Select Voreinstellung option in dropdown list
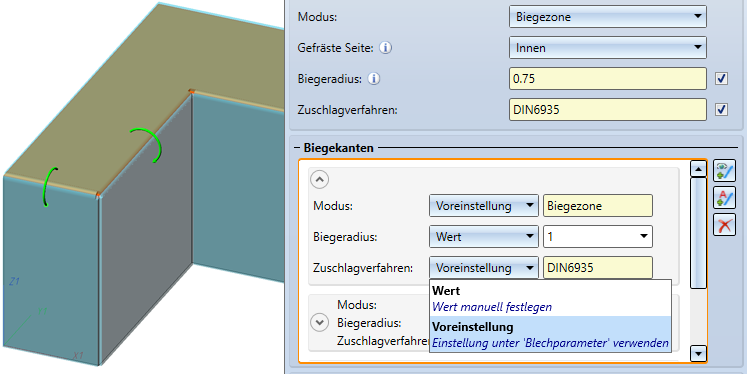This screenshot has height=374, width=747. point(550,334)
